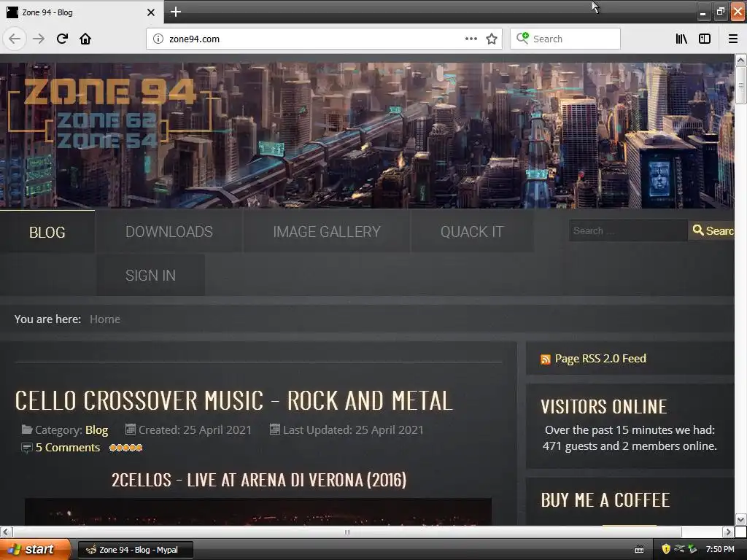
Task: Click the BUY ME A COFFEE heading
Action: (605, 500)
